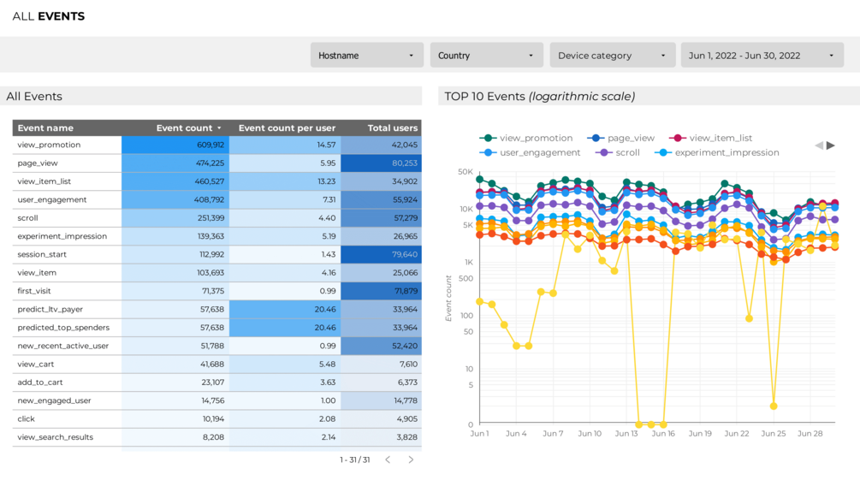Click the Event count sort arrow
Image resolution: width=860 pixels, height=504 pixels.
tap(219, 128)
